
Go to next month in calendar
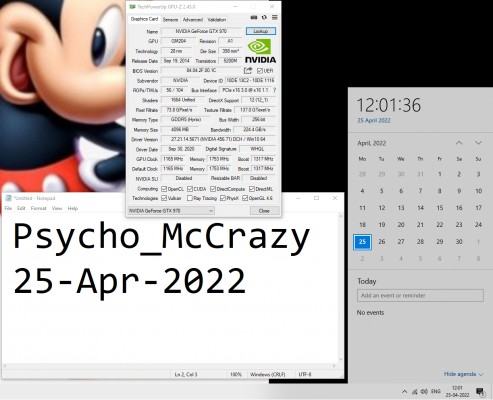[x=478, y=143]
